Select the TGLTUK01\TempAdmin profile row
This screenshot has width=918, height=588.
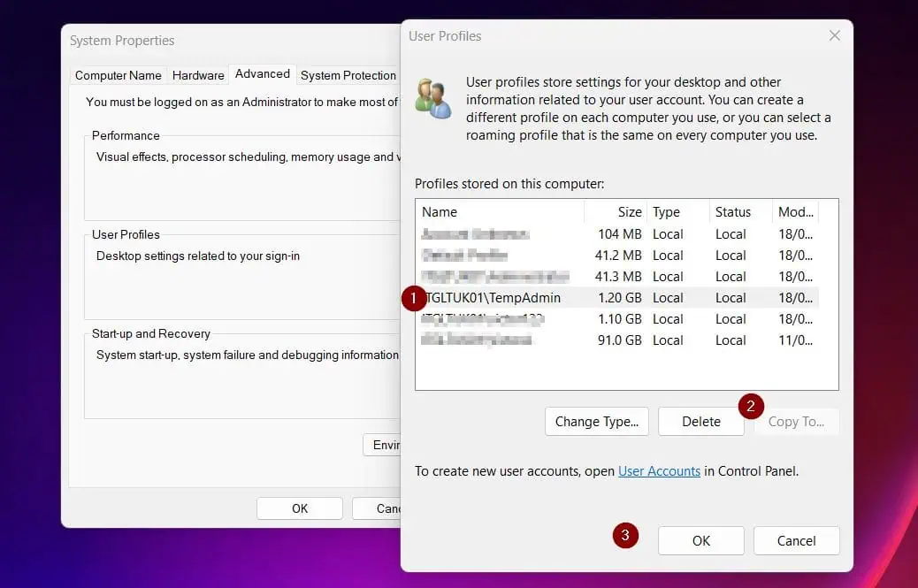coord(617,298)
